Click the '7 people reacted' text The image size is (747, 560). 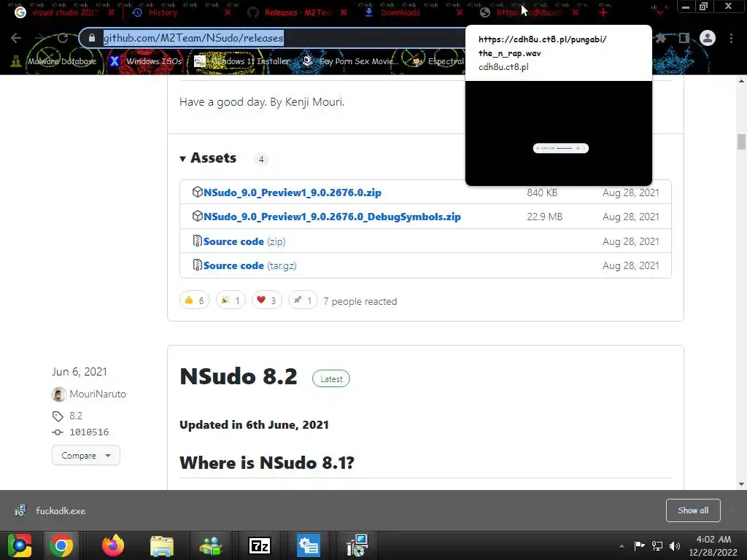click(x=360, y=301)
